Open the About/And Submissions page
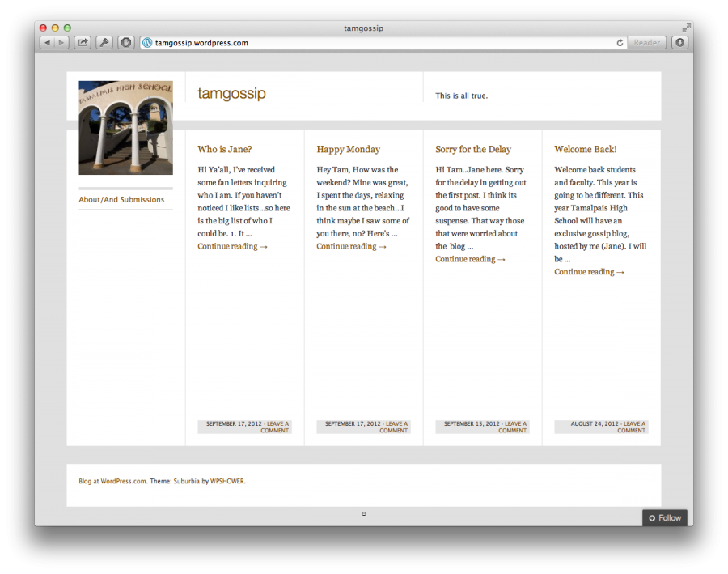This screenshot has width=728, height=574. click(121, 199)
